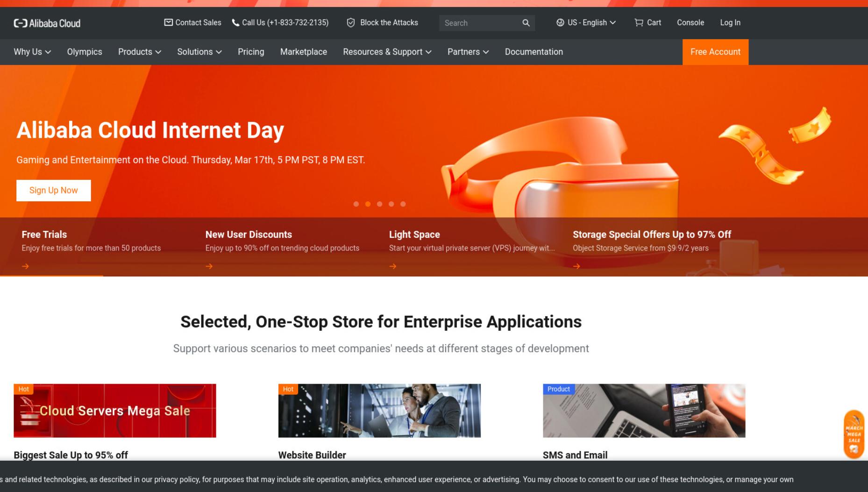Click the arrow under Light Space
Viewport: 868px width, 492px height.
coord(393,266)
